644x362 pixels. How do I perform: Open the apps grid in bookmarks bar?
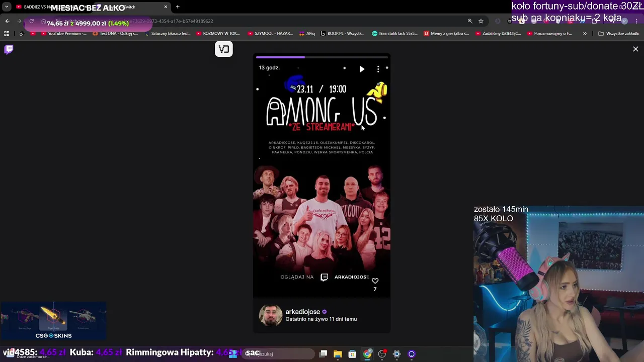pyautogui.click(x=7, y=34)
